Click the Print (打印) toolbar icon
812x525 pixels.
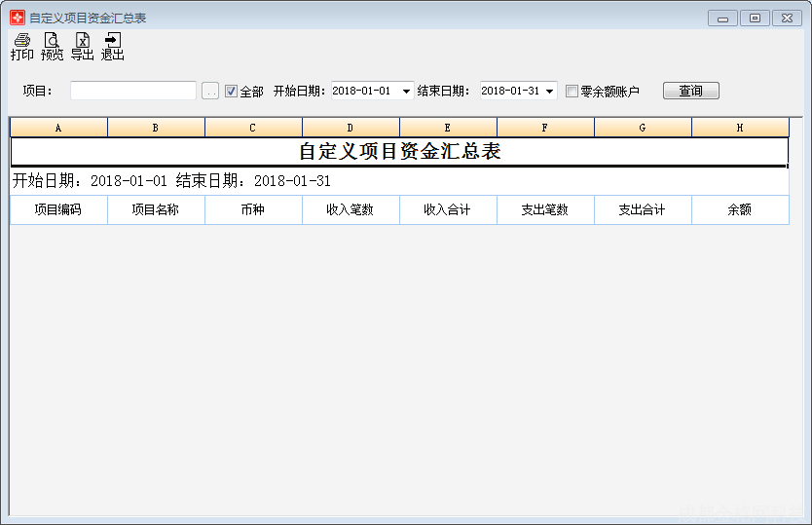click(21, 46)
